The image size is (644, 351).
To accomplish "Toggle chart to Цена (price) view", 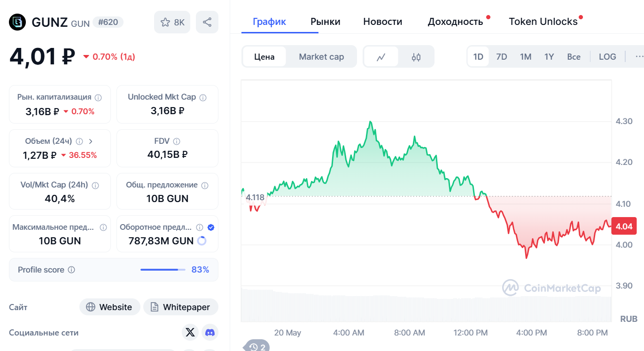I will (x=264, y=57).
